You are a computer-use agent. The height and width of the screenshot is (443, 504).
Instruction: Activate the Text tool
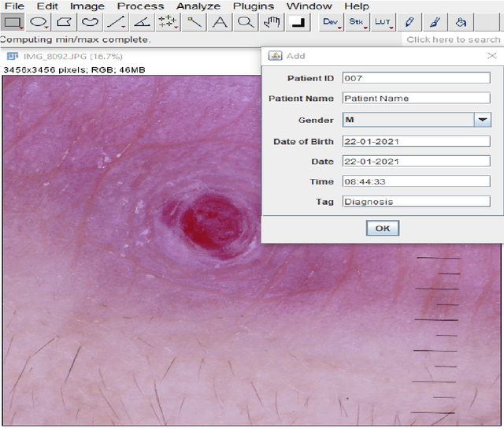pyautogui.click(x=220, y=22)
